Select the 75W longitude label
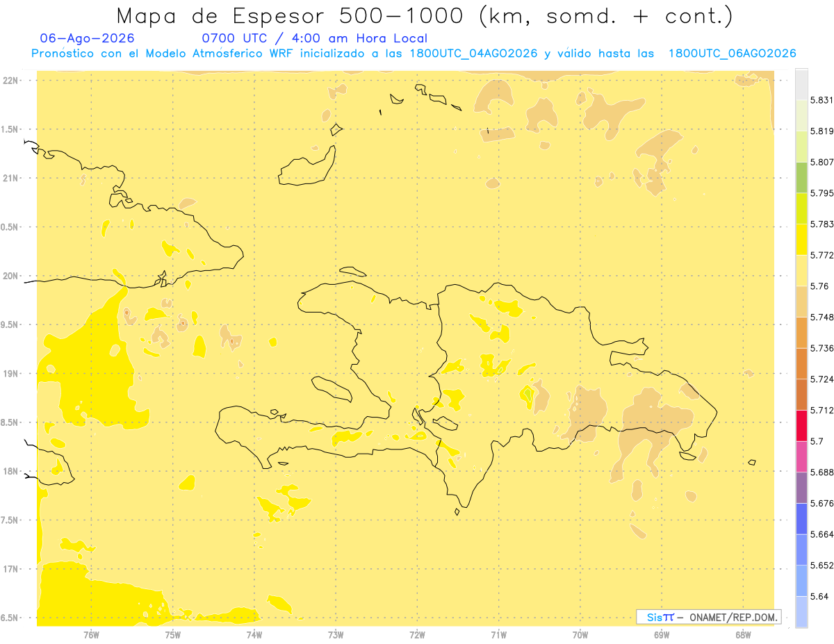Viewport: 834px width, 644px height. [172, 634]
